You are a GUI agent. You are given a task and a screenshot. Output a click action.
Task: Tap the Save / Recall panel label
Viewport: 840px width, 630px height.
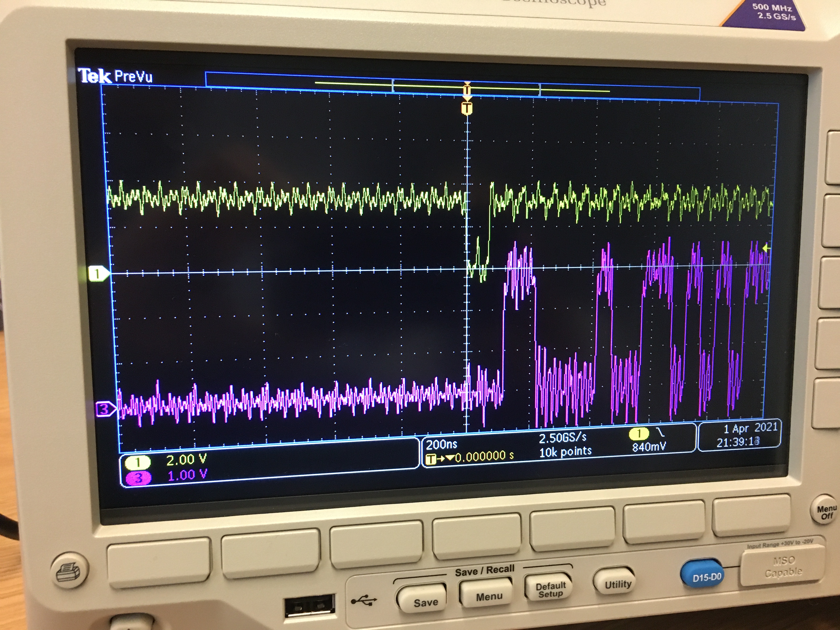point(485,570)
